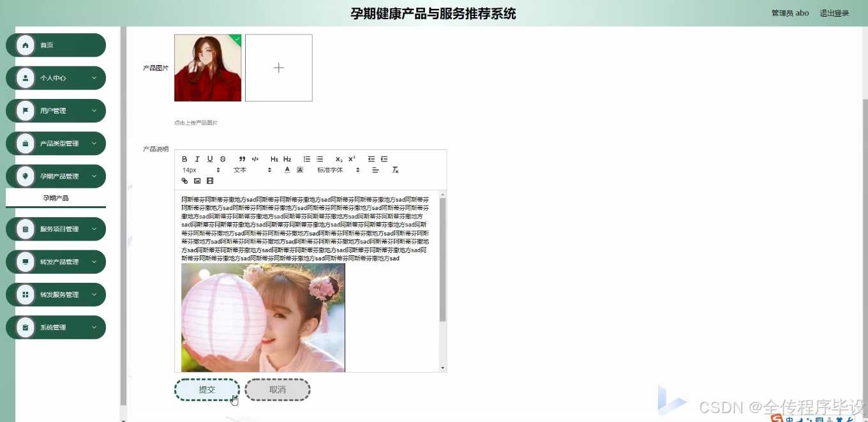This screenshot has height=422, width=868.
Task: Click the pin icon of 孕期产品管理
Action: [26, 176]
